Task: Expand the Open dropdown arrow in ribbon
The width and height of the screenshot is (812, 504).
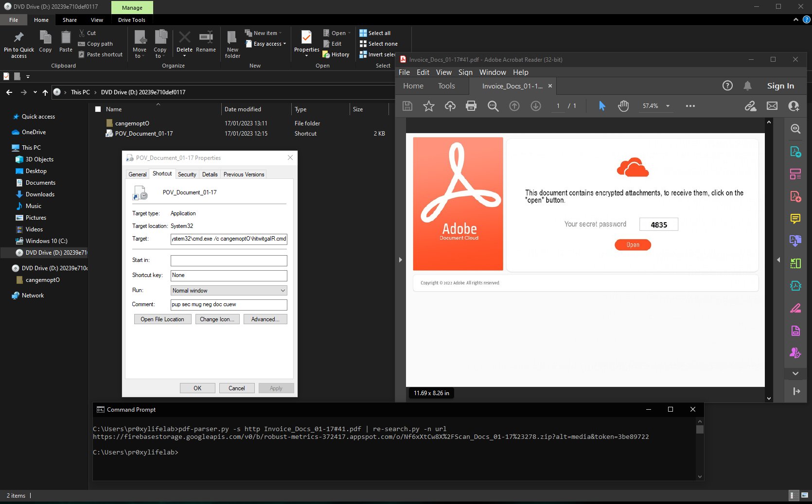Action: pos(349,33)
